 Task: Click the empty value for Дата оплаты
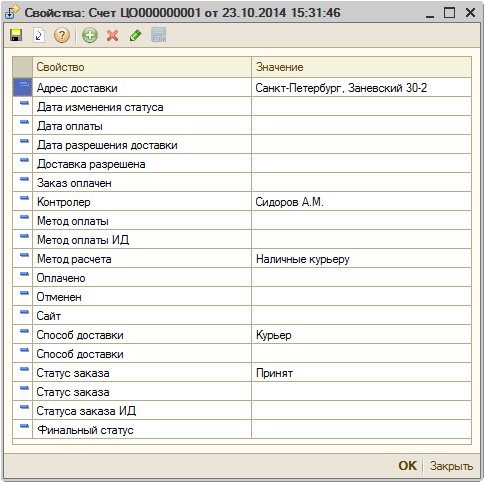(361, 126)
